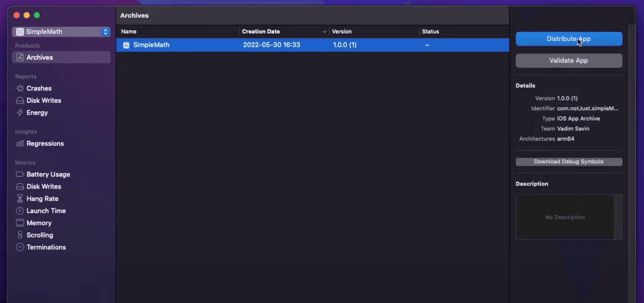644x303 pixels.
Task: Select Archives in the sidebar
Action: (x=61, y=57)
